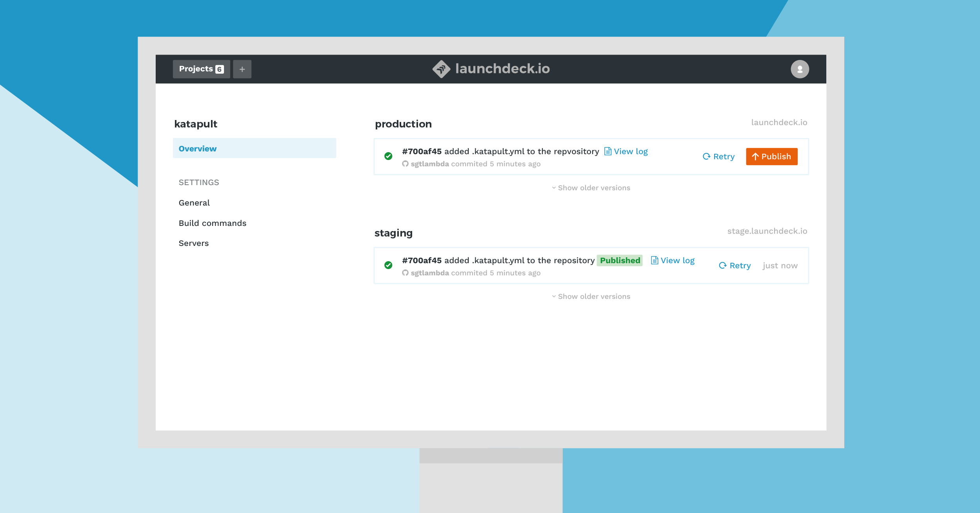Open the Projects dropdown button

[x=196, y=69]
